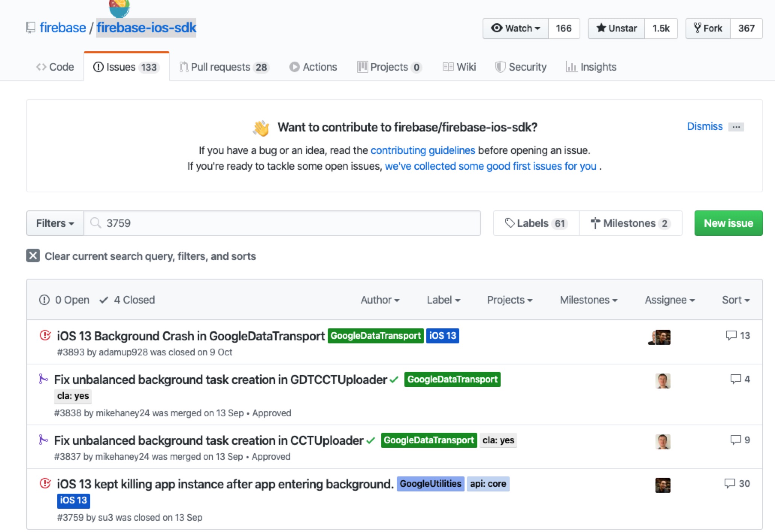Click the merged PR icon for GDTCCTUploader
The image size is (775, 532).
[43, 379]
